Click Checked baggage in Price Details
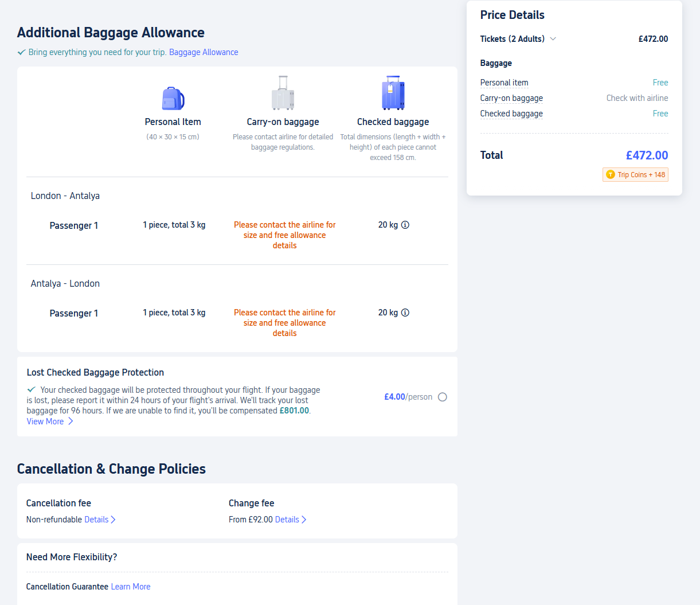The height and width of the screenshot is (605, 700). coord(511,114)
